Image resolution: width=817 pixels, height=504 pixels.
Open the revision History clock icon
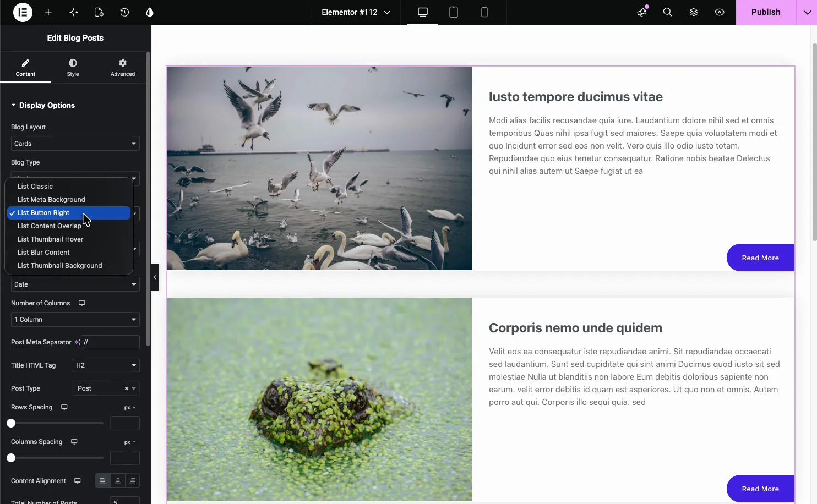(124, 12)
